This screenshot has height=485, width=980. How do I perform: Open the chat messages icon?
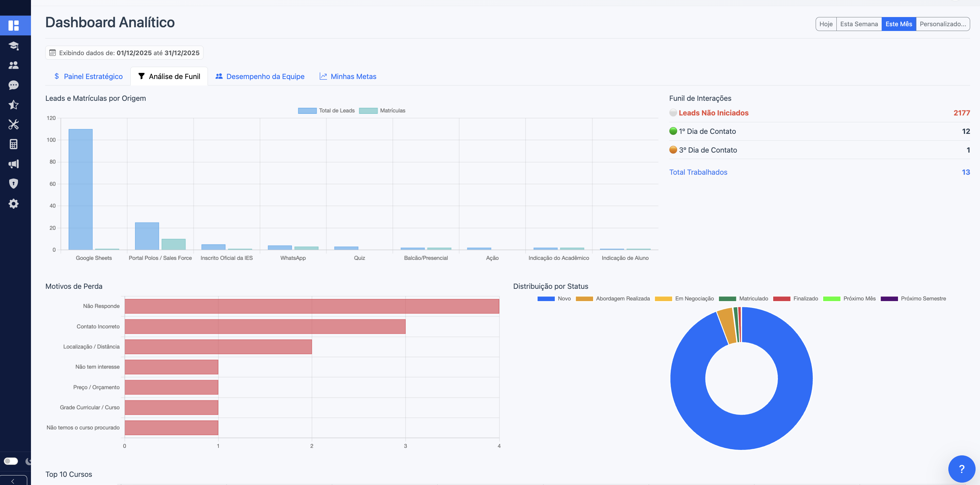[14, 85]
